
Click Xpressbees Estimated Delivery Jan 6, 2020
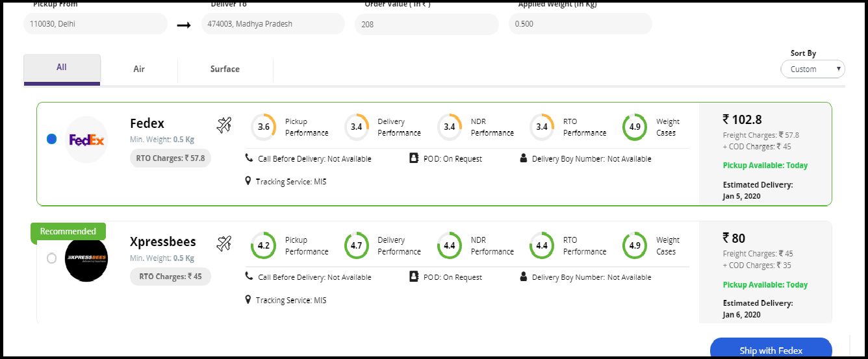[758, 309]
